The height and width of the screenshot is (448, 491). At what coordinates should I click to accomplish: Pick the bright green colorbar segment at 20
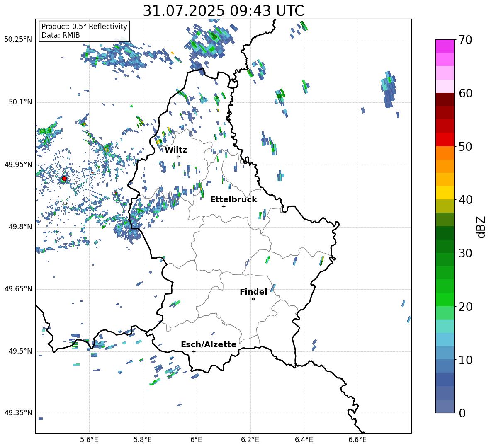(445, 299)
